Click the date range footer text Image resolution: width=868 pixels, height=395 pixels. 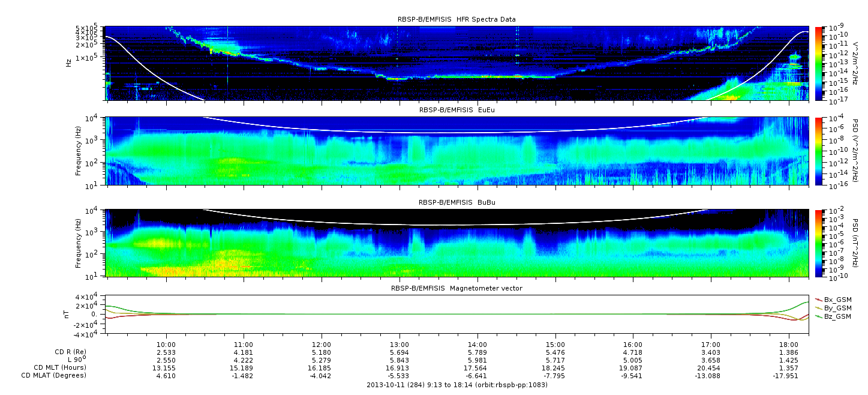click(x=456, y=385)
